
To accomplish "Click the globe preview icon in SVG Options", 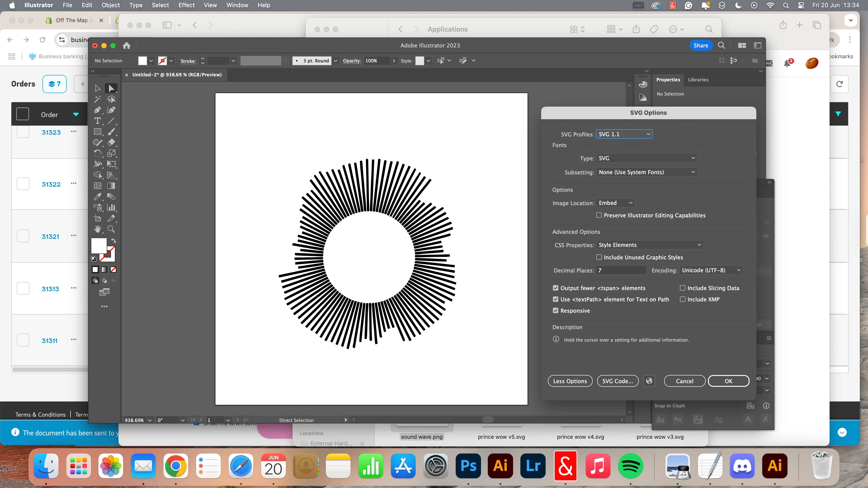I will [649, 381].
